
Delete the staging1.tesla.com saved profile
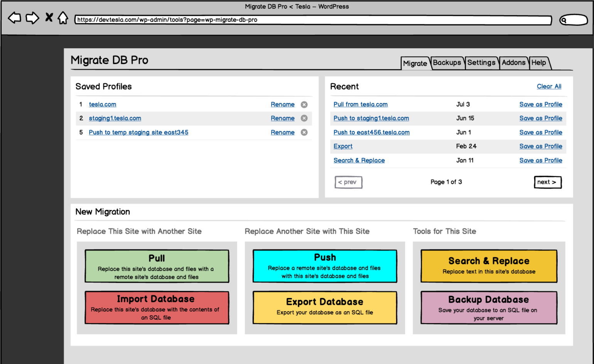[x=304, y=118]
